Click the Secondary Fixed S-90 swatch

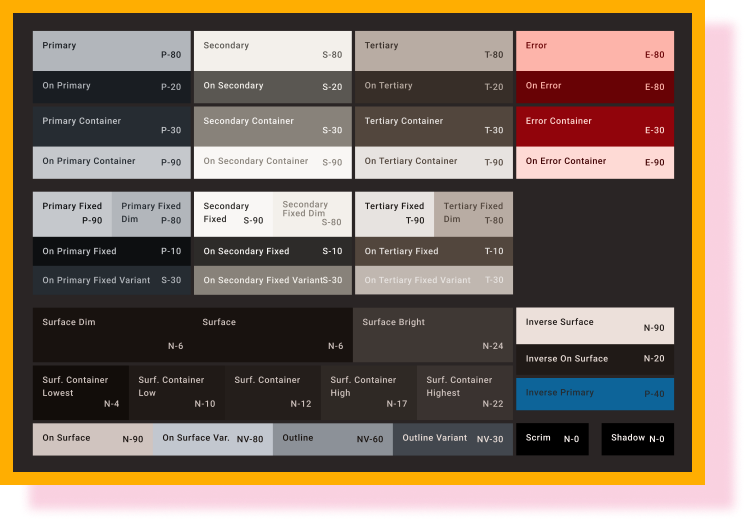tap(232, 214)
